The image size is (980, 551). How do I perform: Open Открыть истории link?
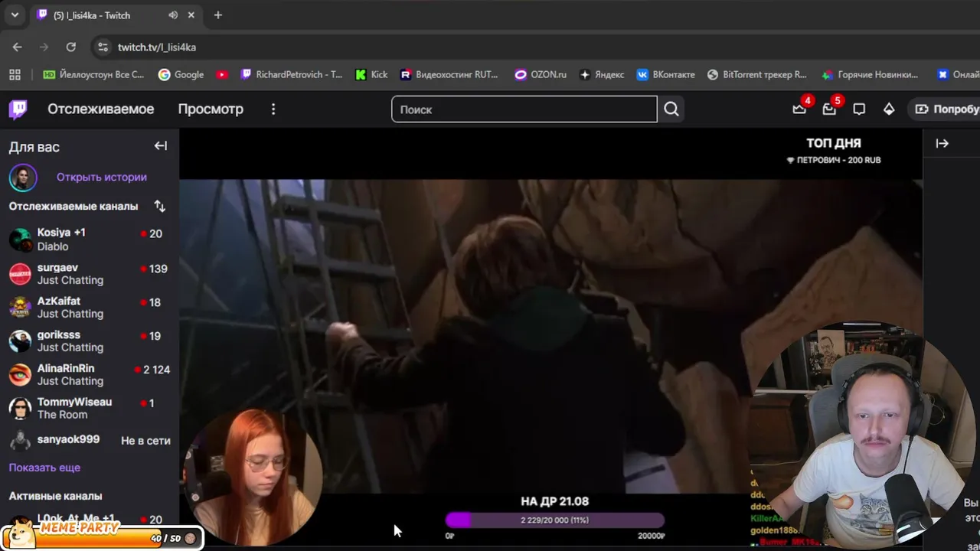point(102,177)
